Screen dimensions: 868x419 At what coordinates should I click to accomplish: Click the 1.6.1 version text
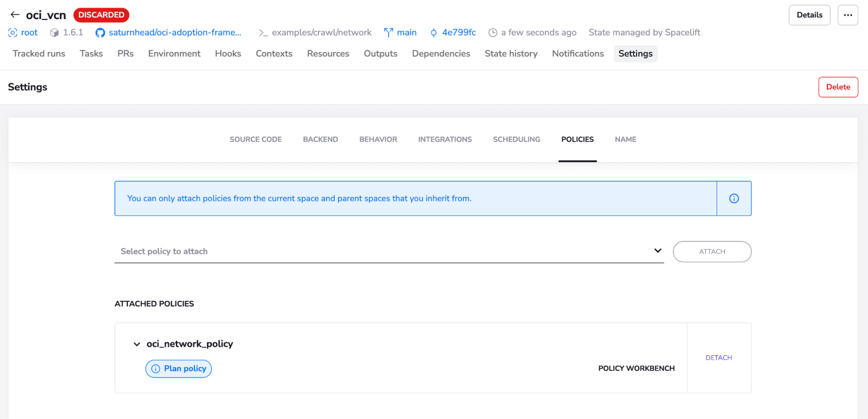(x=73, y=33)
